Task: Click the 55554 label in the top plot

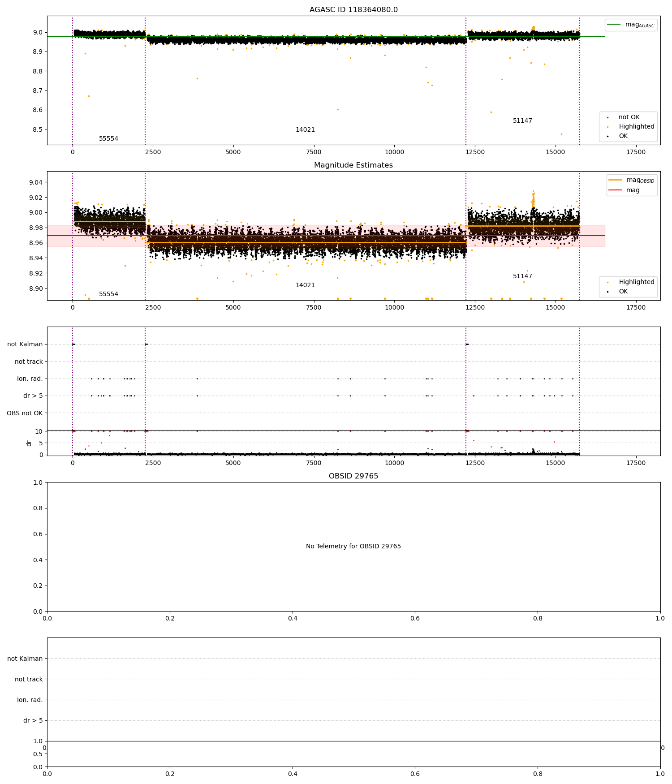Action: (x=108, y=139)
